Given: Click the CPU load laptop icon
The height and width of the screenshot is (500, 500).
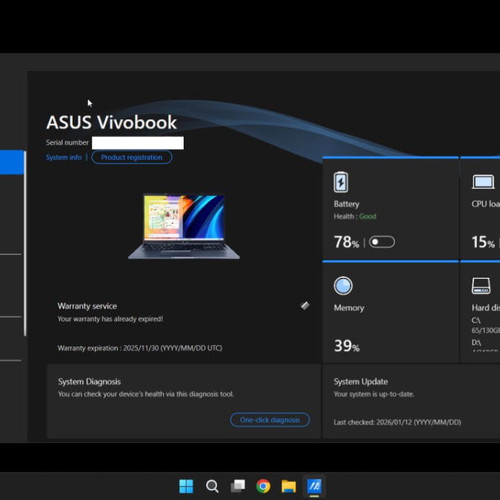Looking at the screenshot, I should (483, 182).
